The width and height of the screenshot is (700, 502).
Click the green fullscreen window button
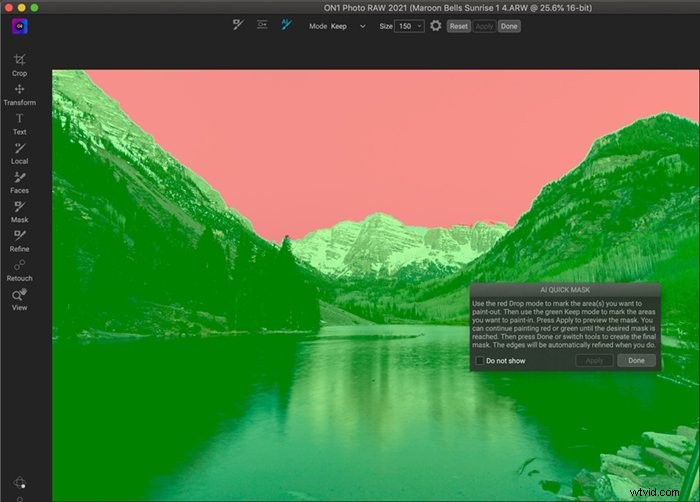pos(34,8)
